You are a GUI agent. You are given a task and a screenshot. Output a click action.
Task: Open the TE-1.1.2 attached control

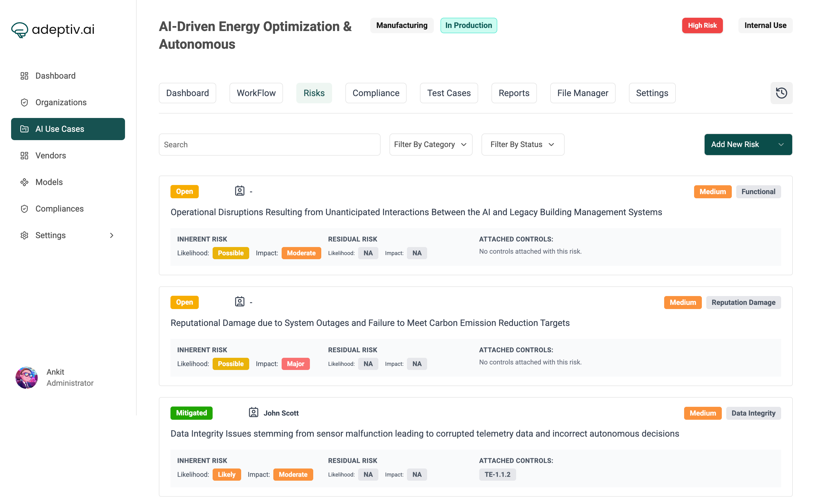[497, 474]
